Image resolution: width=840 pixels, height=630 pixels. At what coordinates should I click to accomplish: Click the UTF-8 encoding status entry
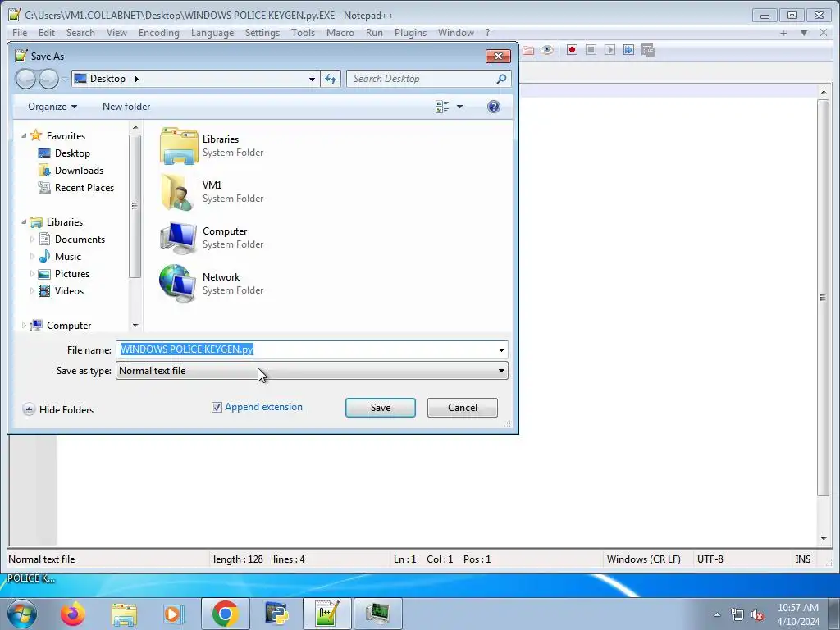[x=710, y=559]
